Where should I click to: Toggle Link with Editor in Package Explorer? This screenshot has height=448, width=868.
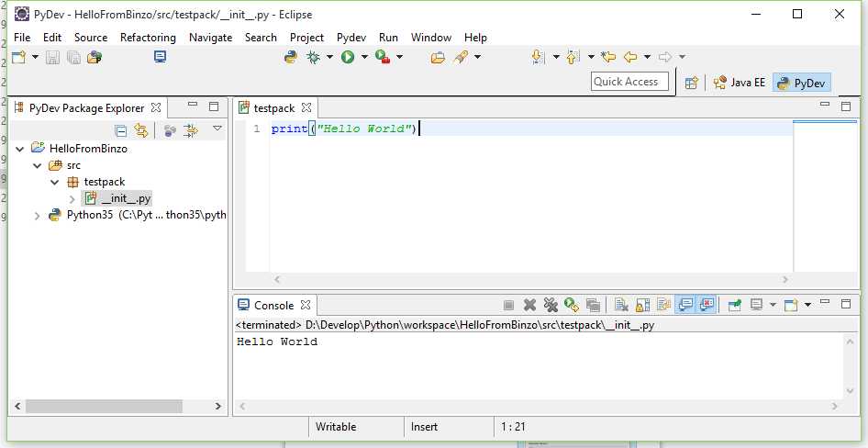click(141, 130)
